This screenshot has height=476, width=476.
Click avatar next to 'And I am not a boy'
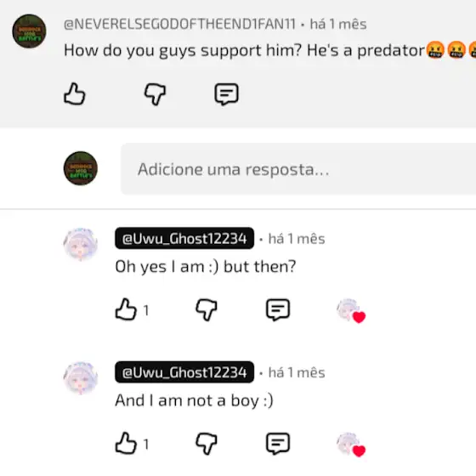[81, 378]
